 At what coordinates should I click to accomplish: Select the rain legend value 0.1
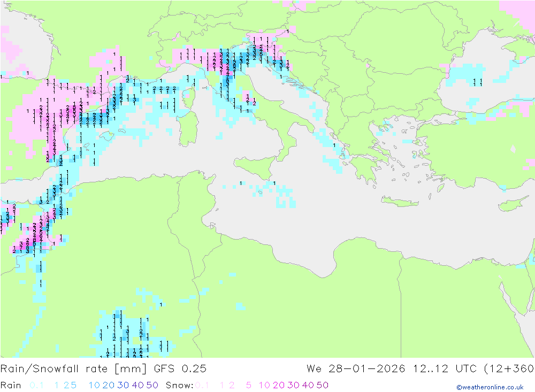(36, 385)
